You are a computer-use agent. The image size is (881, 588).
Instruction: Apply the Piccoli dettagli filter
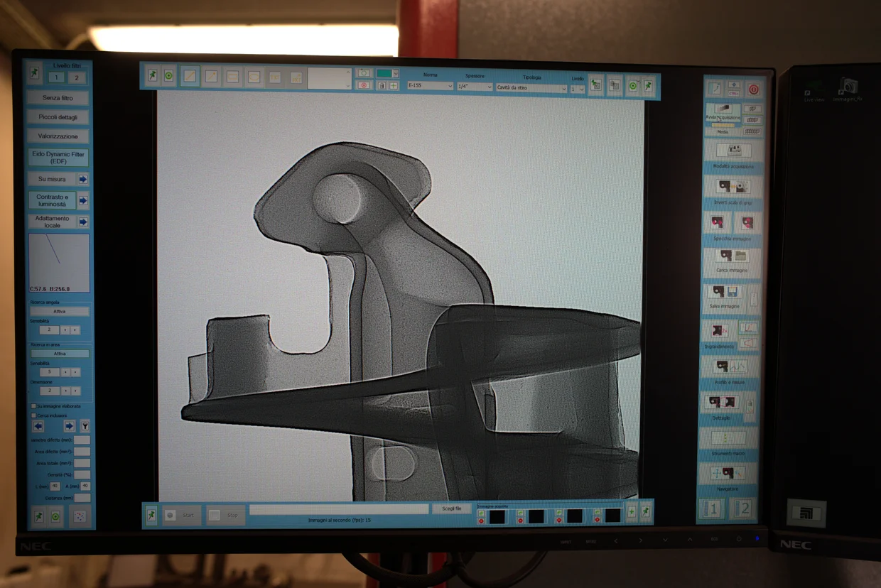[58, 117]
